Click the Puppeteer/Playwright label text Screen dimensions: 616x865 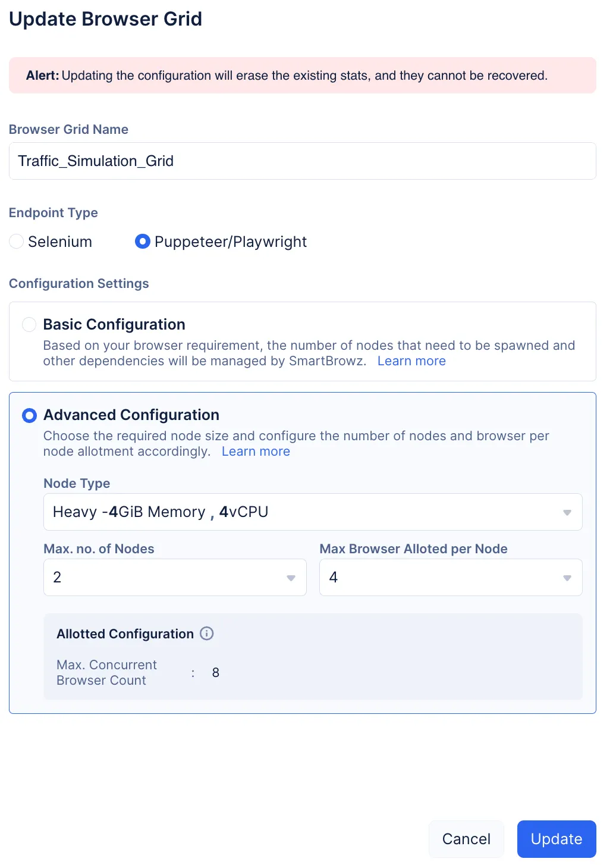(x=231, y=242)
